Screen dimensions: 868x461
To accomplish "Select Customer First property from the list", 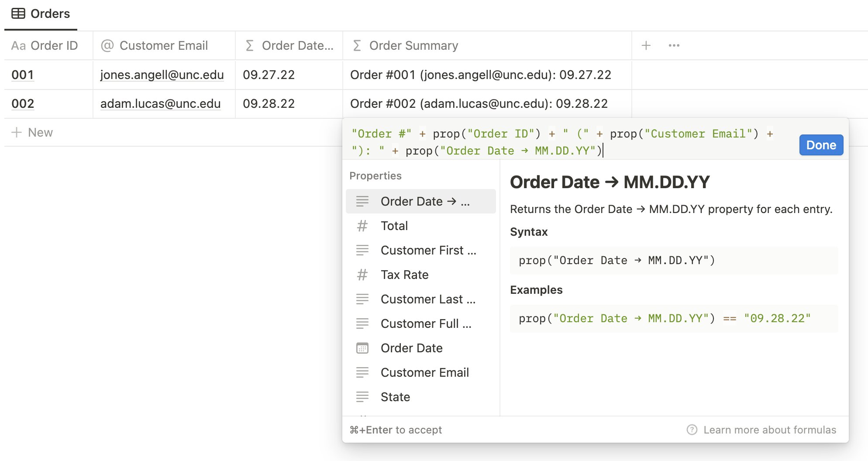I will (428, 250).
